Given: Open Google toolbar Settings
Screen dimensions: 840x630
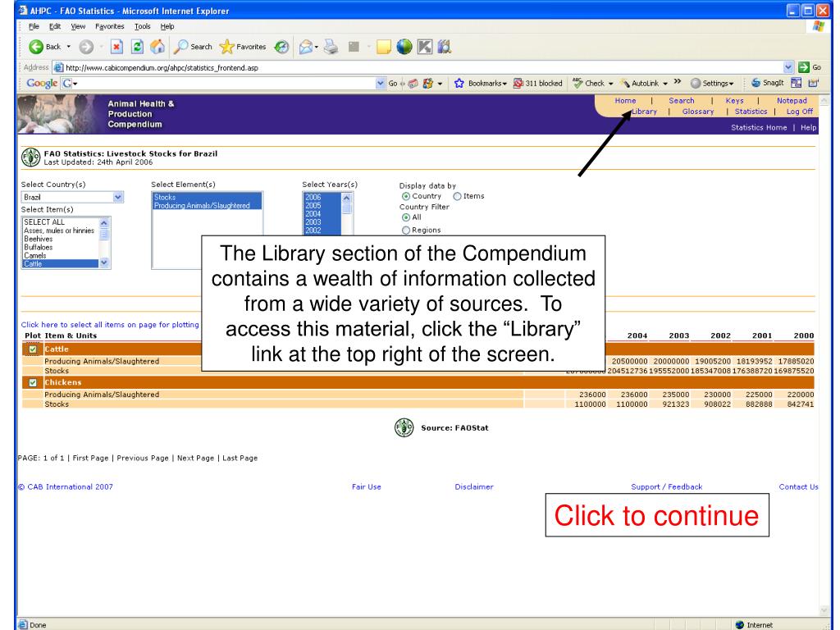Looking at the screenshot, I should (x=712, y=83).
